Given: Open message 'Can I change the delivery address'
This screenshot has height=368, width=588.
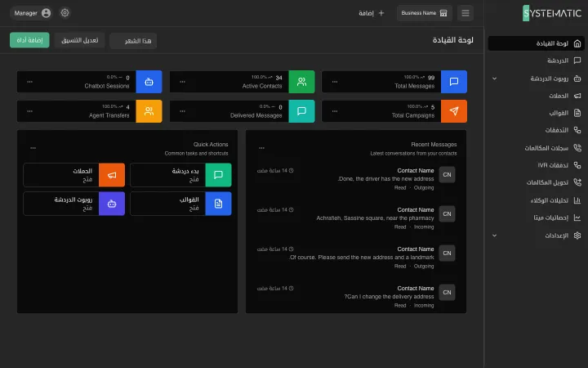Looking at the screenshot, I should (356, 297).
